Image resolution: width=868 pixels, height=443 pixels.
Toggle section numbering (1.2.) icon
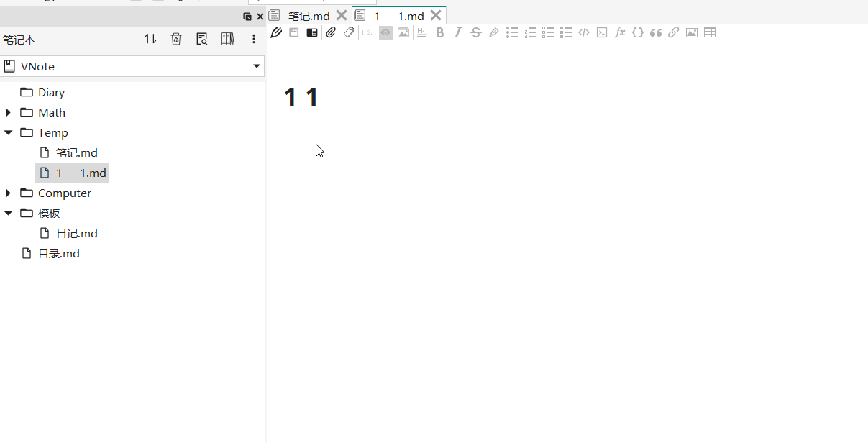[x=367, y=32]
